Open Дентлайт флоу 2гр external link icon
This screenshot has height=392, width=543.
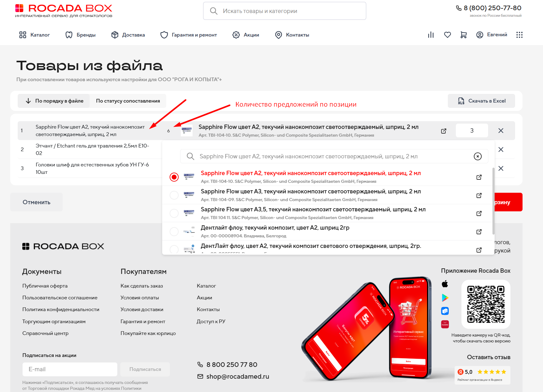(x=479, y=231)
